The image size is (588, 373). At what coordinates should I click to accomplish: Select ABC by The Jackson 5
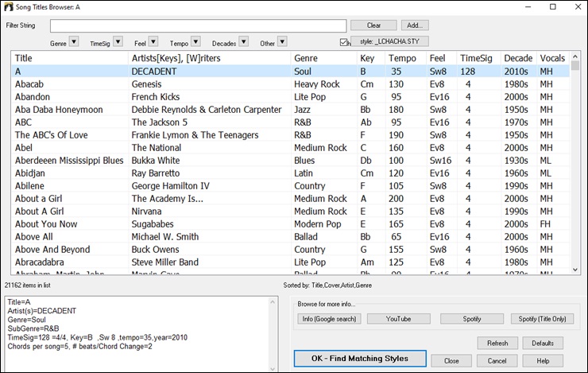click(x=291, y=122)
